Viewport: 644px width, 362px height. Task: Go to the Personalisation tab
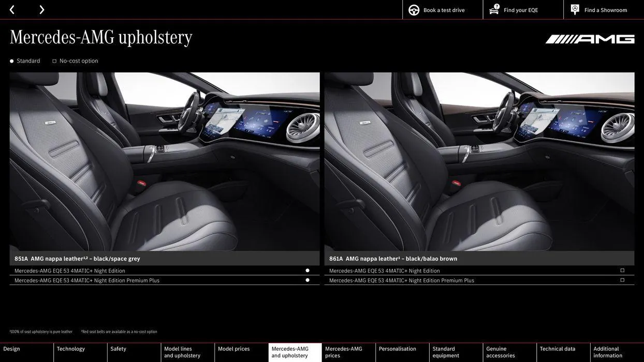point(403,353)
